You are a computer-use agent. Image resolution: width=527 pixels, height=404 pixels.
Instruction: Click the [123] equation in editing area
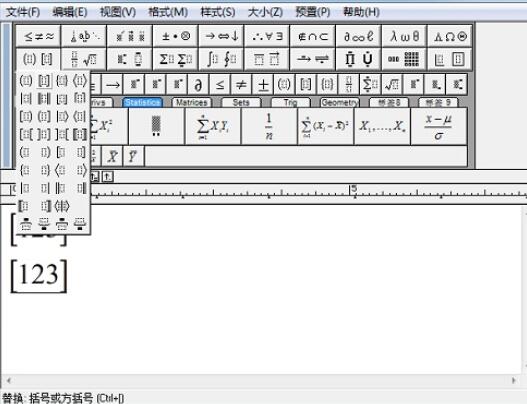[x=39, y=276]
